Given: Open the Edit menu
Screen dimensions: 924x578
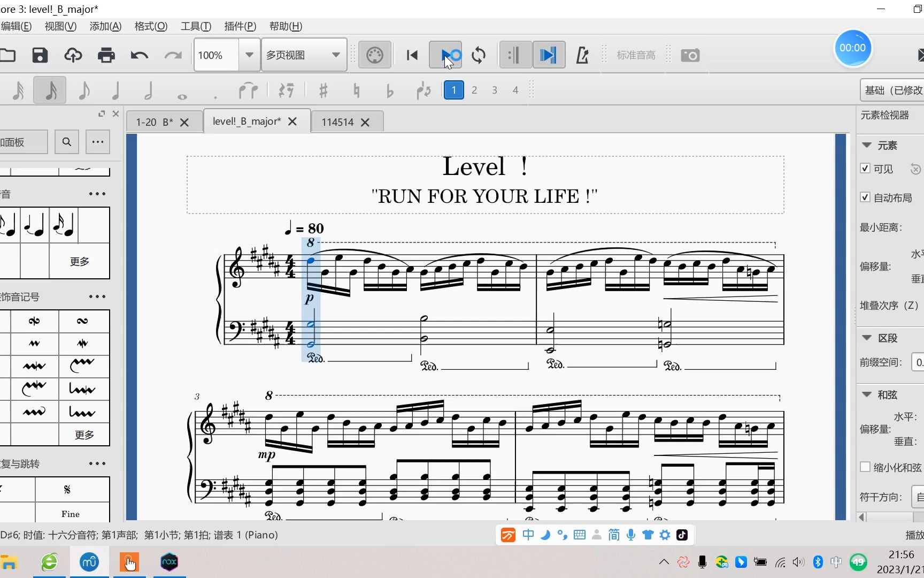Looking at the screenshot, I should pos(16,26).
